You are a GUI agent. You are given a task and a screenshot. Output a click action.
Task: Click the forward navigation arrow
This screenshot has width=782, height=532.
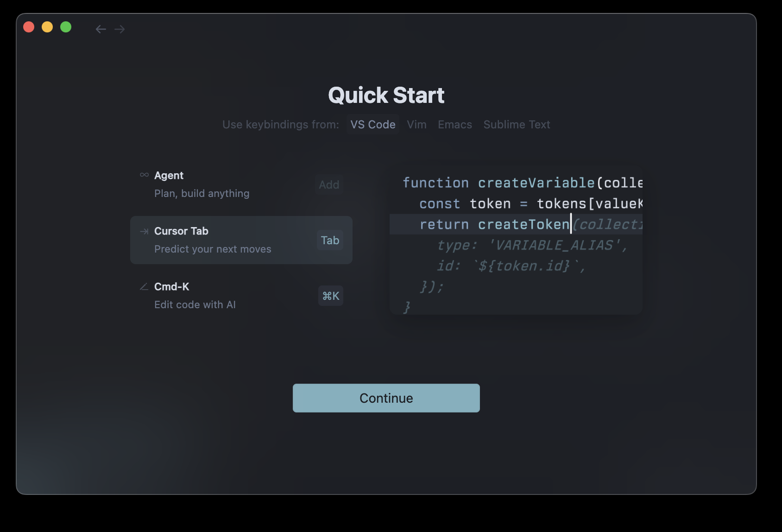(x=120, y=29)
